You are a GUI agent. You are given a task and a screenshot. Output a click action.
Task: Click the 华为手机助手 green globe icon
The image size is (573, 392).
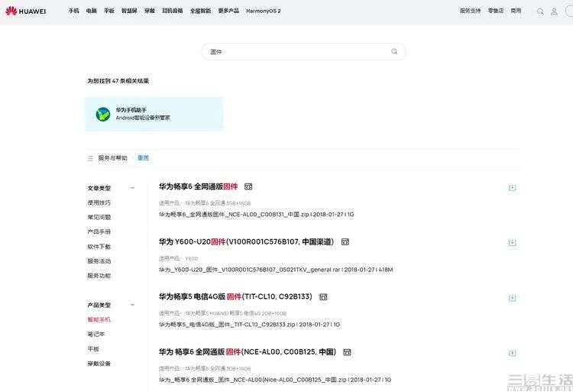(x=103, y=115)
